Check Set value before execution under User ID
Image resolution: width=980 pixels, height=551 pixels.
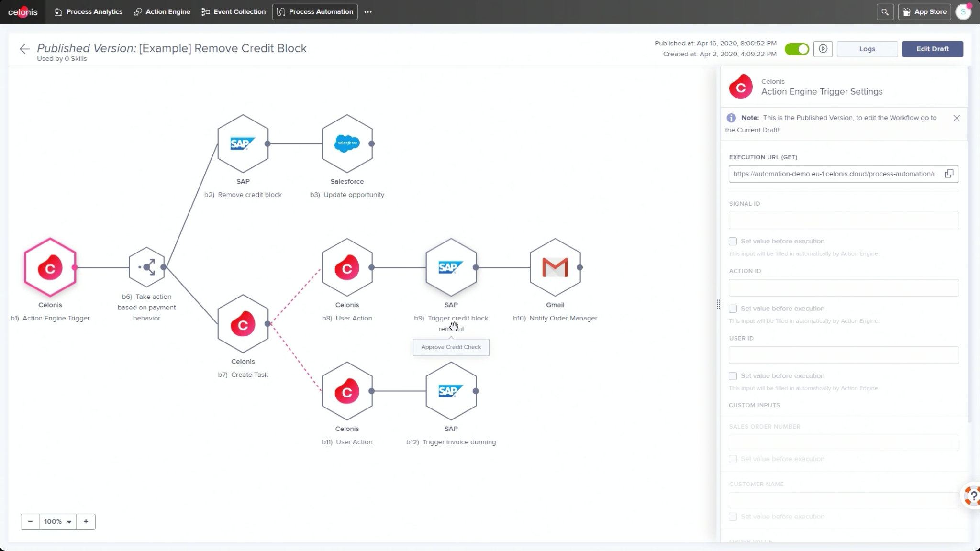(x=733, y=376)
